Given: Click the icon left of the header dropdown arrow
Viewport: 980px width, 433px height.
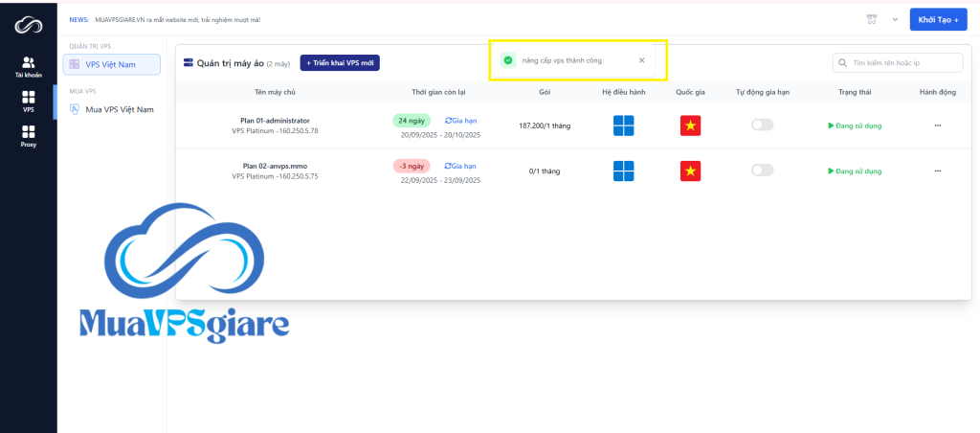Looking at the screenshot, I should 872,19.
